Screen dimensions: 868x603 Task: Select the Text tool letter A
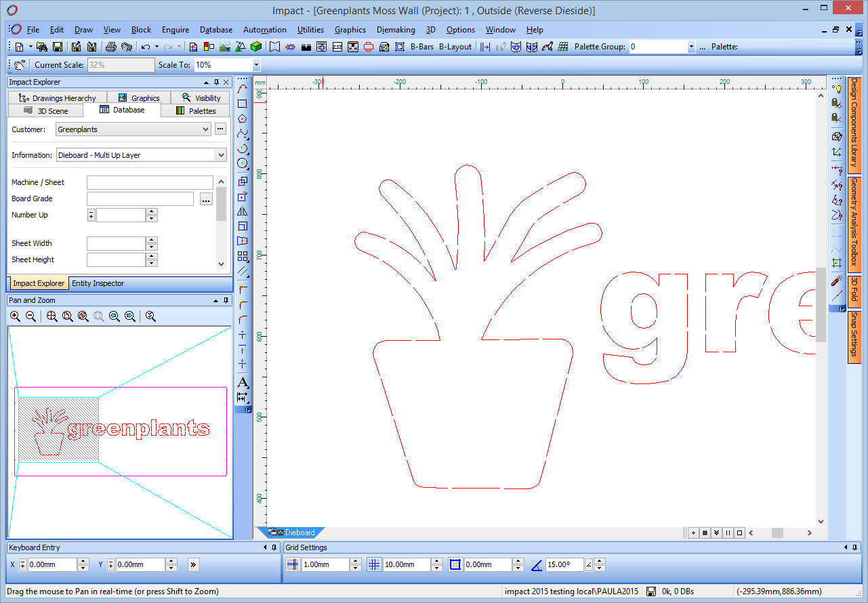[x=243, y=382]
